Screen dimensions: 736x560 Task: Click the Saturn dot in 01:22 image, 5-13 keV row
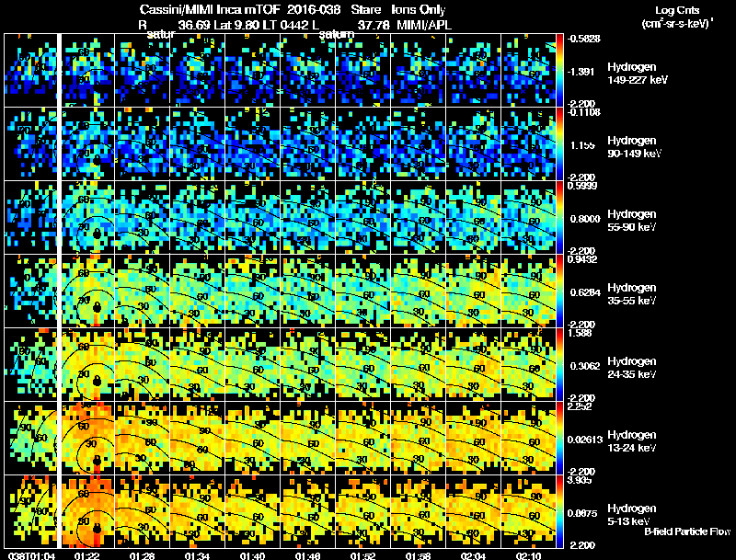click(98, 529)
